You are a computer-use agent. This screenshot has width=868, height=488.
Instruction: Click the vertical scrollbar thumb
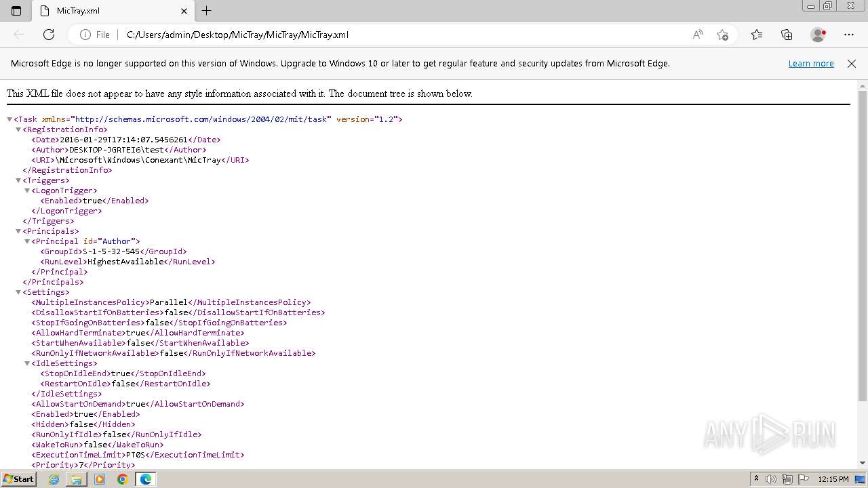pos(863,246)
